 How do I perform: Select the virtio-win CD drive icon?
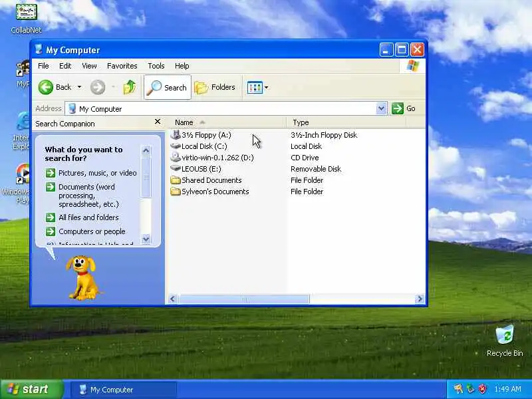click(176, 158)
